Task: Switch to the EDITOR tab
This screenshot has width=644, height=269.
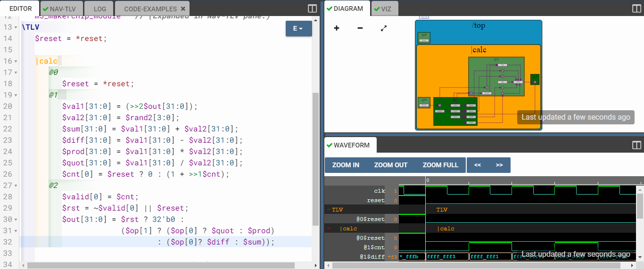Action: [20, 8]
